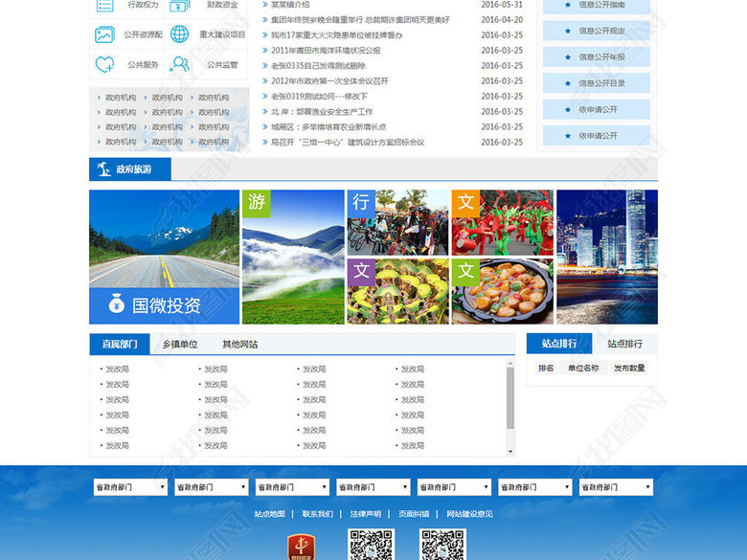This screenshot has height=560, width=747.
Task: Open news about 三馆一中心 建筑设计方案招标会议
Action: coord(348,142)
